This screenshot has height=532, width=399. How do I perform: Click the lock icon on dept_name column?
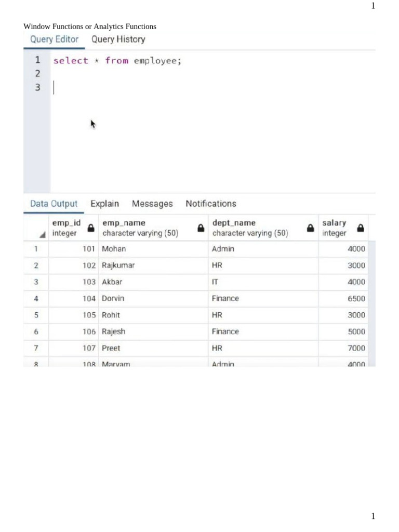[311, 228]
